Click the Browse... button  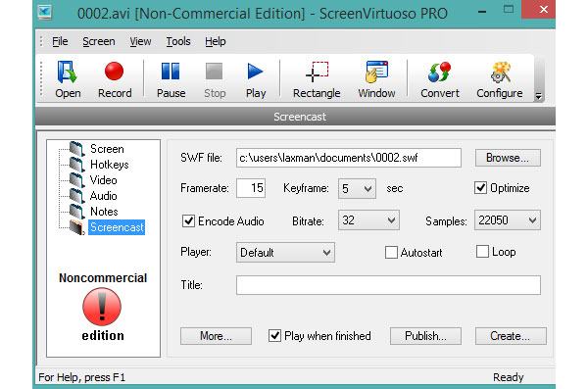click(508, 158)
